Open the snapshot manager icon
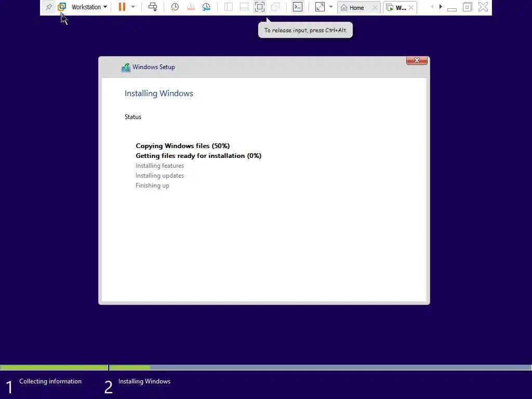Image resolution: width=532 pixels, height=399 pixels. point(206,7)
